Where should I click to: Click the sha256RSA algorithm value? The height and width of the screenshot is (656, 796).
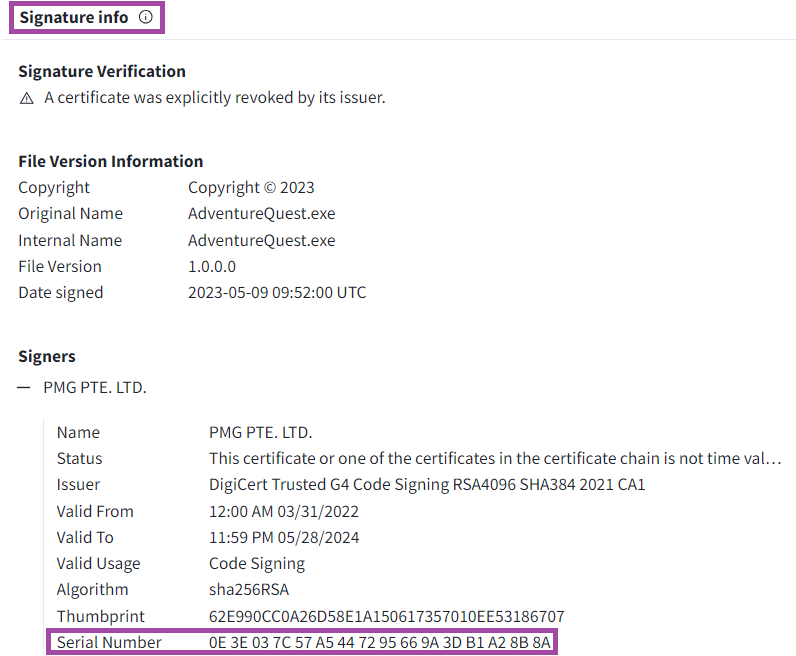click(249, 589)
